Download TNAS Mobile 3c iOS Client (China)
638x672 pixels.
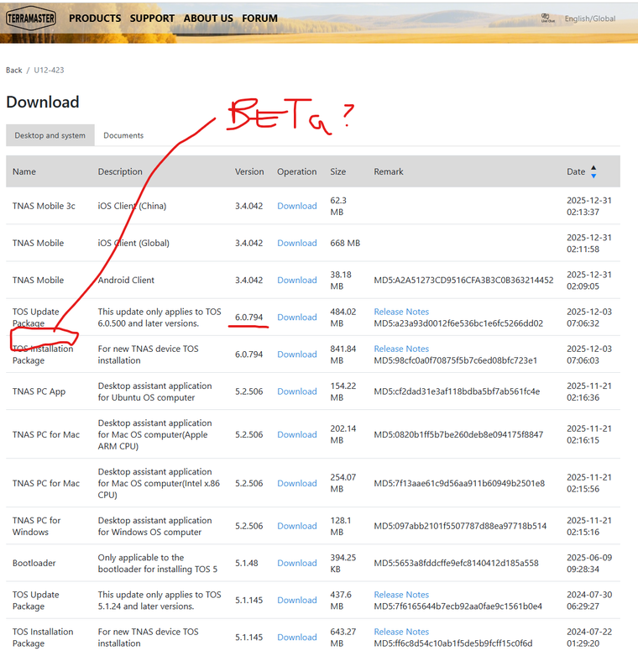click(x=296, y=206)
